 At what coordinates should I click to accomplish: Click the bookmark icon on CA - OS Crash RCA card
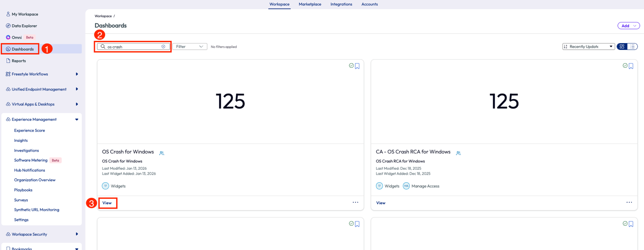631,66
